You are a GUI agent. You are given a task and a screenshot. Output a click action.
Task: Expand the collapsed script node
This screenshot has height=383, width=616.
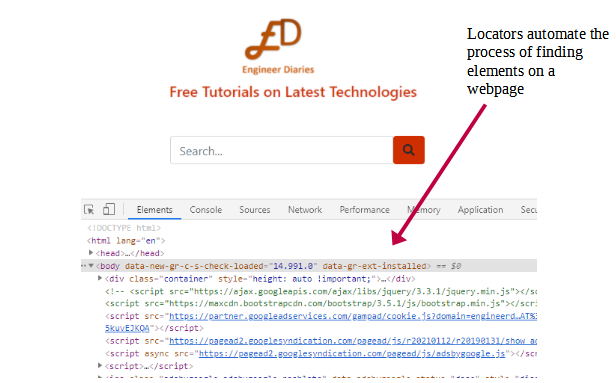tap(100, 366)
